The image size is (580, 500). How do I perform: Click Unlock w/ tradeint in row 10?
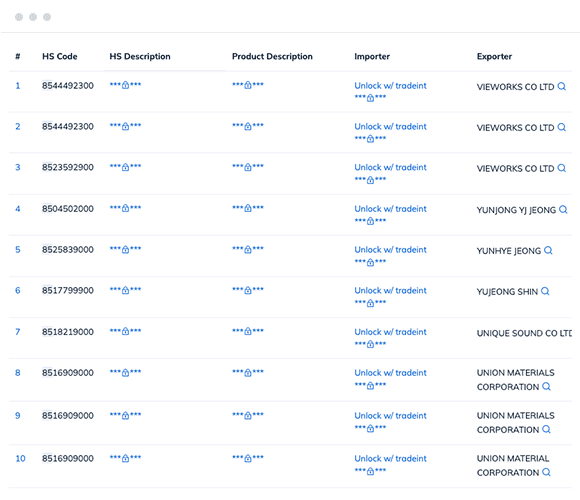click(390, 459)
